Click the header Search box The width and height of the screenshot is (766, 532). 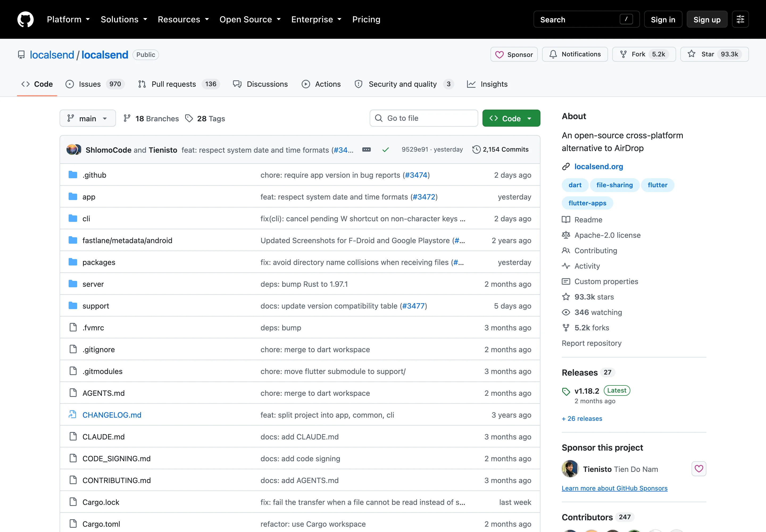pyautogui.click(x=586, y=20)
